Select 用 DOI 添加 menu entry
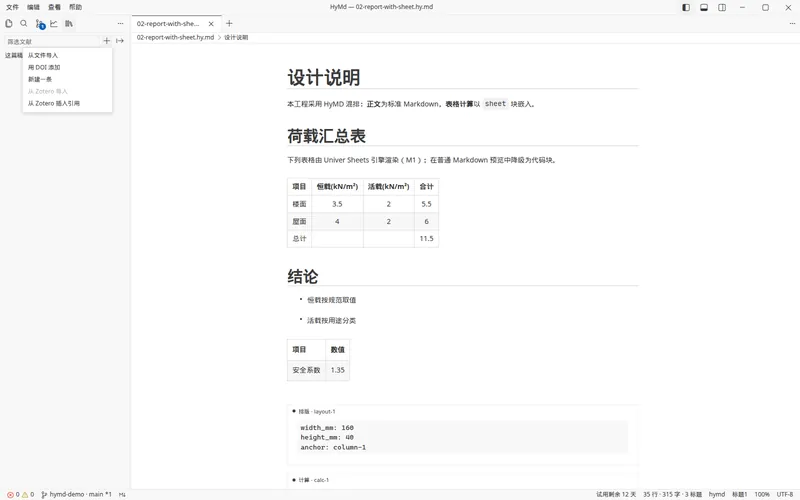800x500 pixels. tap(67, 67)
